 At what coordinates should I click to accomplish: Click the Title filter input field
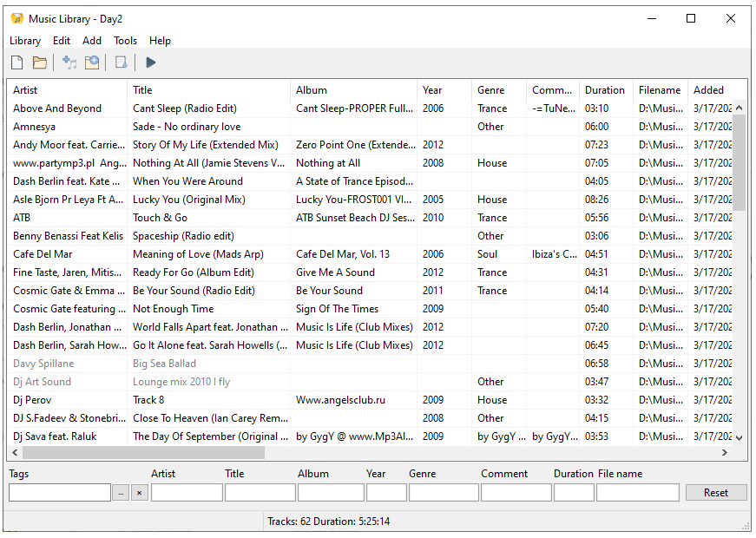[260, 493]
